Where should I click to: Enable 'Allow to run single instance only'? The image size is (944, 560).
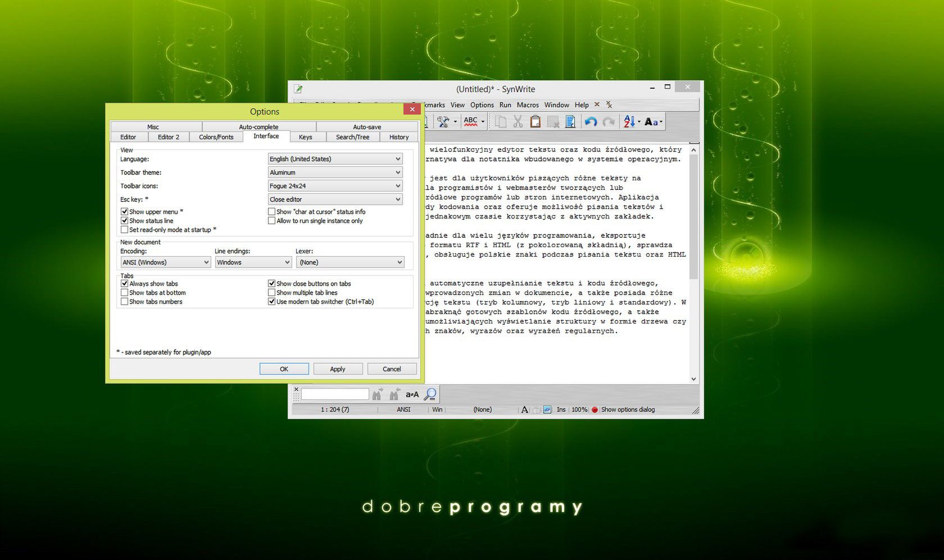pos(271,221)
